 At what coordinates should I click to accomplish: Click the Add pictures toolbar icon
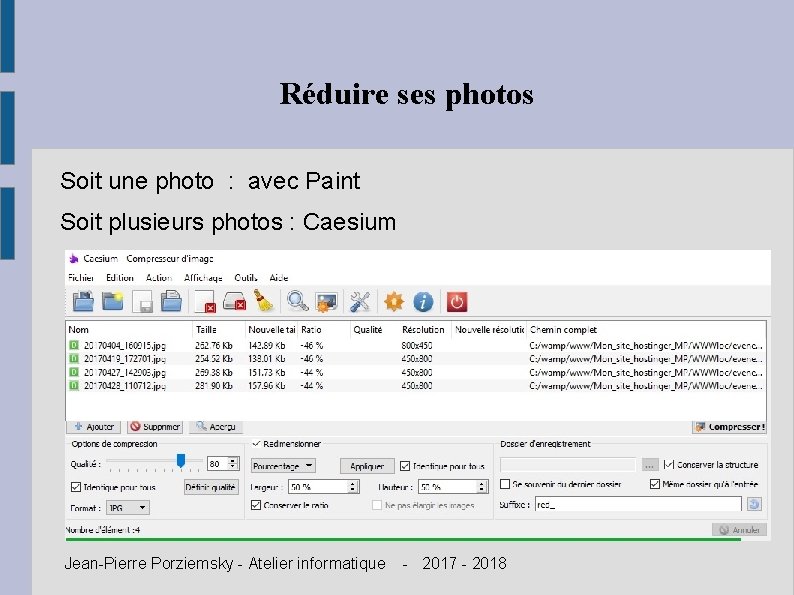(x=83, y=301)
